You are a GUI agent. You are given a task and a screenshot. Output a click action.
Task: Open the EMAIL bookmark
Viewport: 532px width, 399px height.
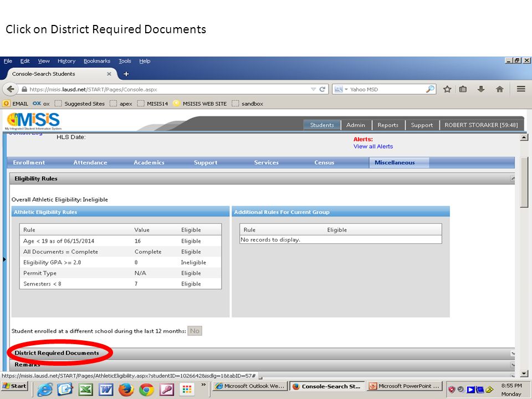tap(16, 104)
